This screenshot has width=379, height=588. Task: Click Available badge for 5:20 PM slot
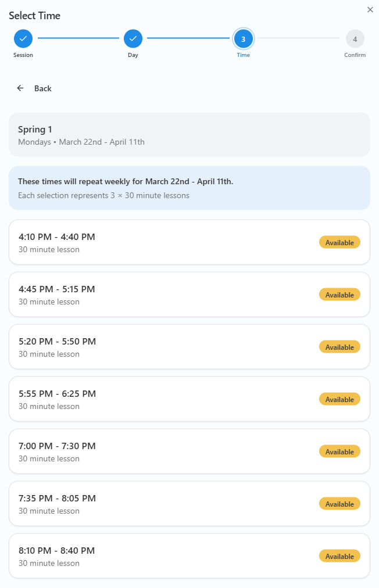click(339, 347)
